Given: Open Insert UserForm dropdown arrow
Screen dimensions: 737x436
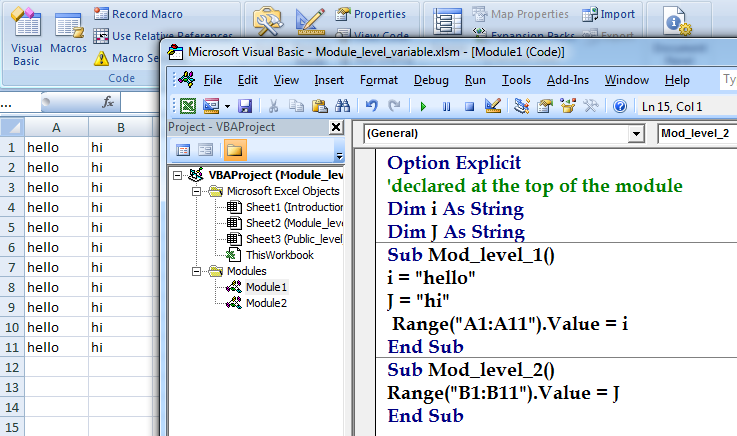Looking at the screenshot, I should coord(227,107).
